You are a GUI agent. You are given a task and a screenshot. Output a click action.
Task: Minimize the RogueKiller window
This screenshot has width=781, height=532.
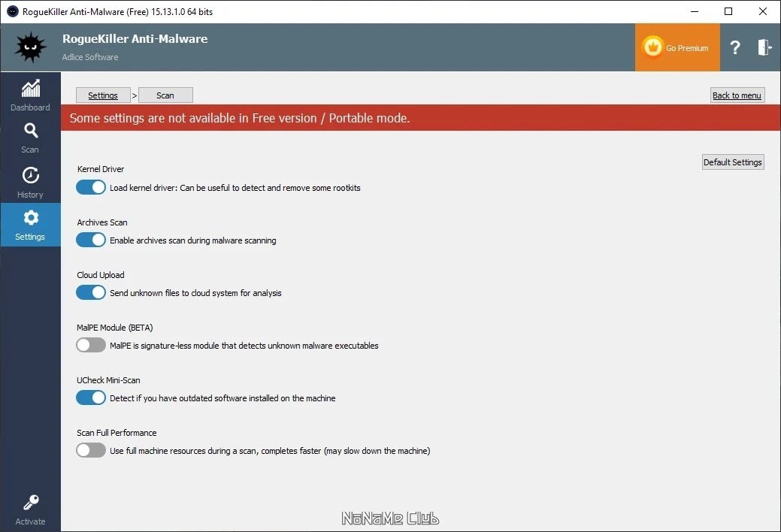point(695,11)
